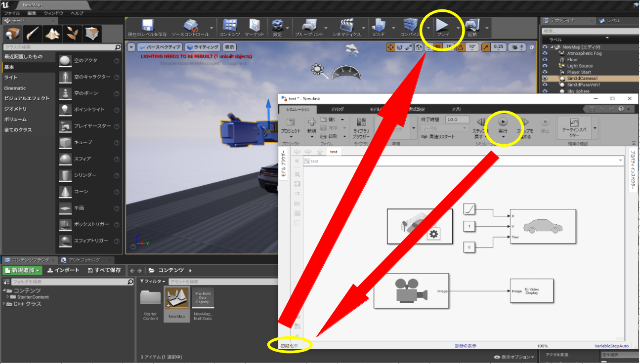Open Source Control dropdown arrow
640x364 pixels.
[213, 28]
